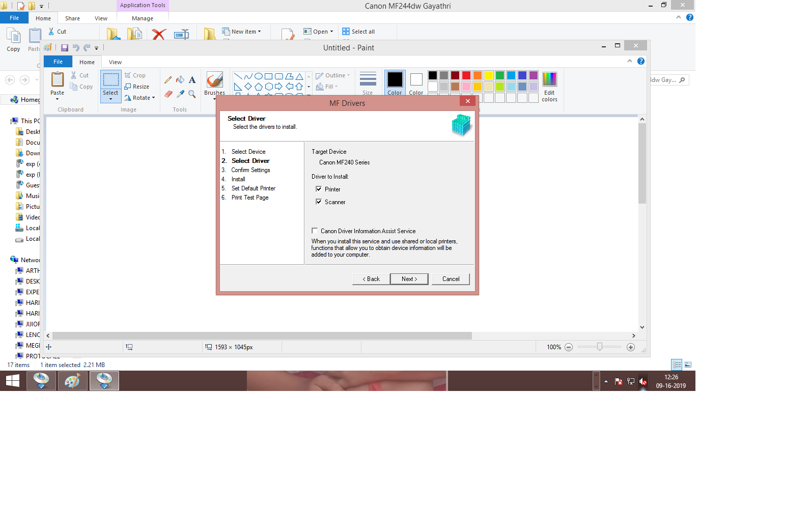
Task: Uncheck the Scanner driver checkbox
Action: 319,202
